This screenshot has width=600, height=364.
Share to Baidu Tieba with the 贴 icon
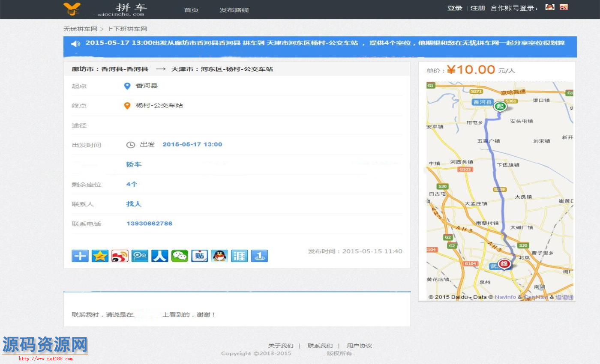tap(200, 256)
